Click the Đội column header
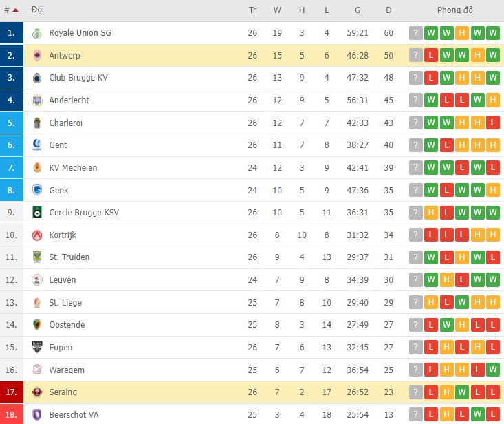The image size is (504, 424). pos(38,11)
